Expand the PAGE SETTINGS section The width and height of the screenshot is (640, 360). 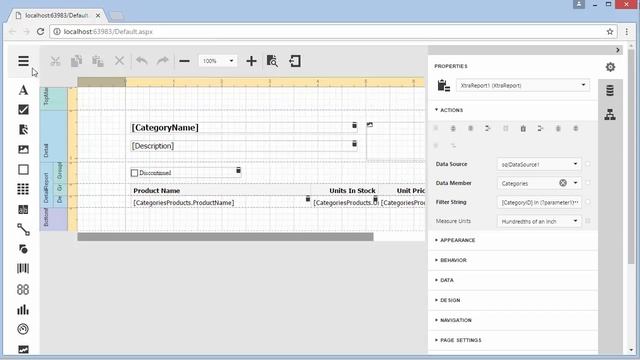tap(458, 340)
